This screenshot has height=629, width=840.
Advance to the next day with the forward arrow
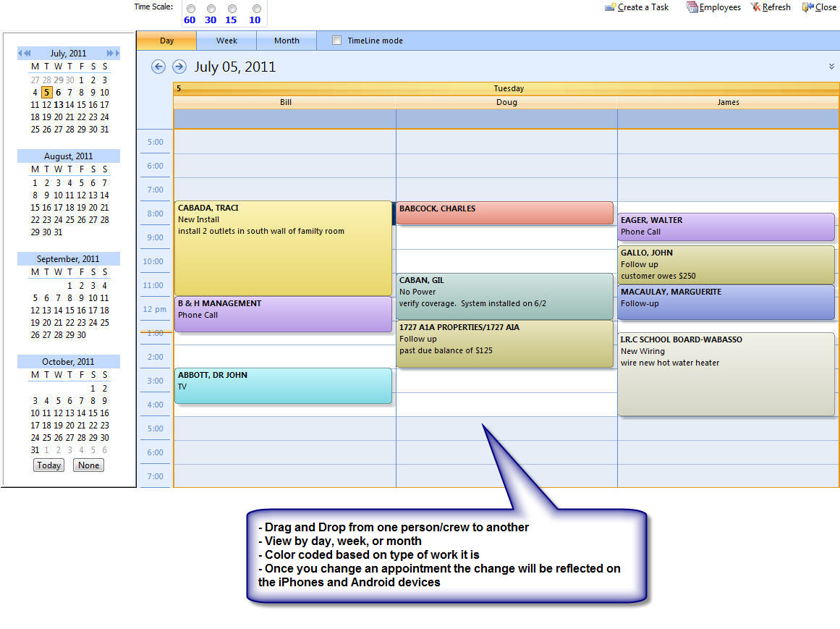[x=178, y=67]
